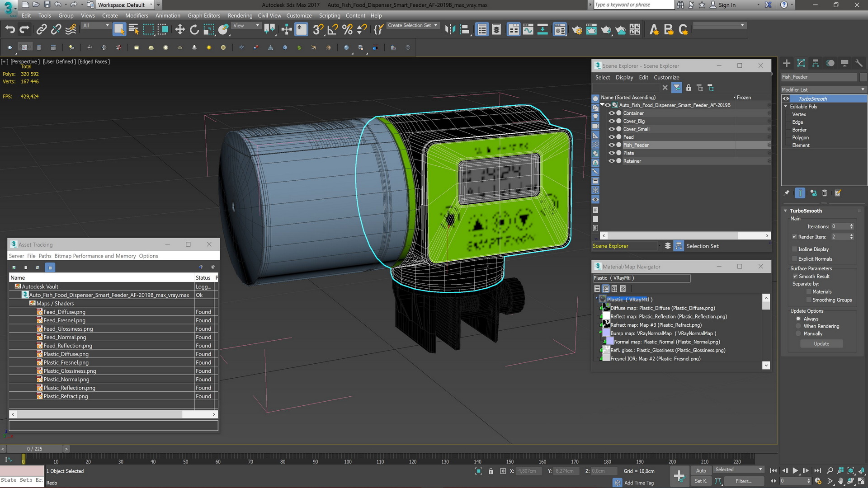Click the trash icon to remove modifier
Viewport: 868px width, 488px height.
tap(825, 193)
